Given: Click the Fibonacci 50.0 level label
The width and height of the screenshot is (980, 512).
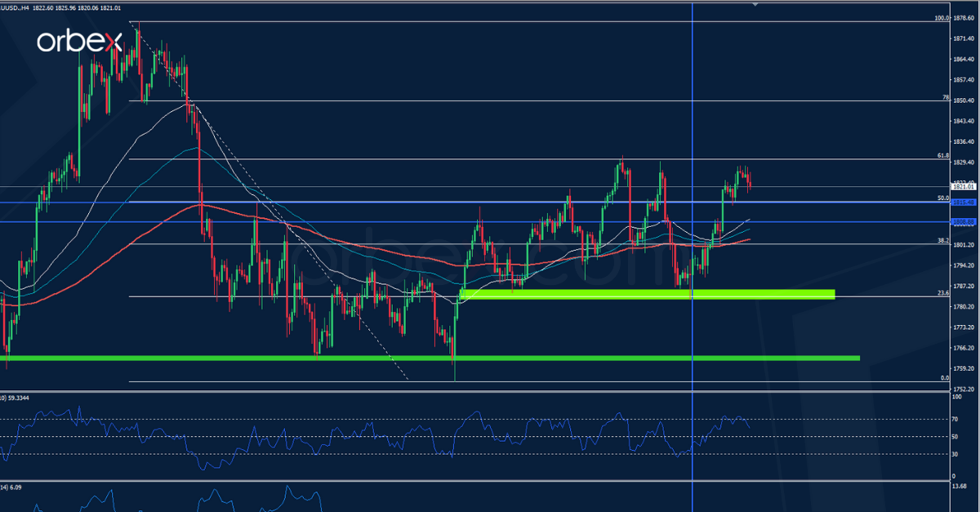Looking at the screenshot, I should click(x=942, y=198).
